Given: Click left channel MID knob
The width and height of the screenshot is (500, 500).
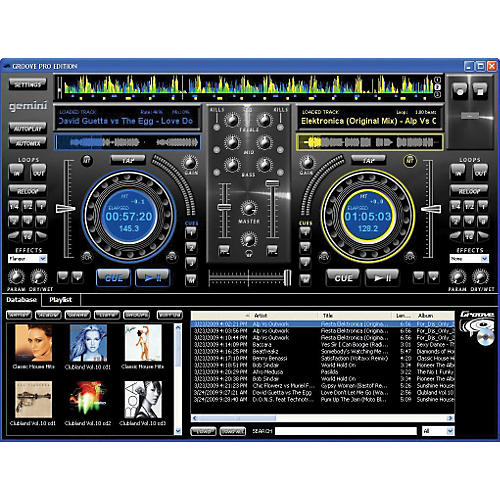Looking at the screenshot, I should (232, 142).
